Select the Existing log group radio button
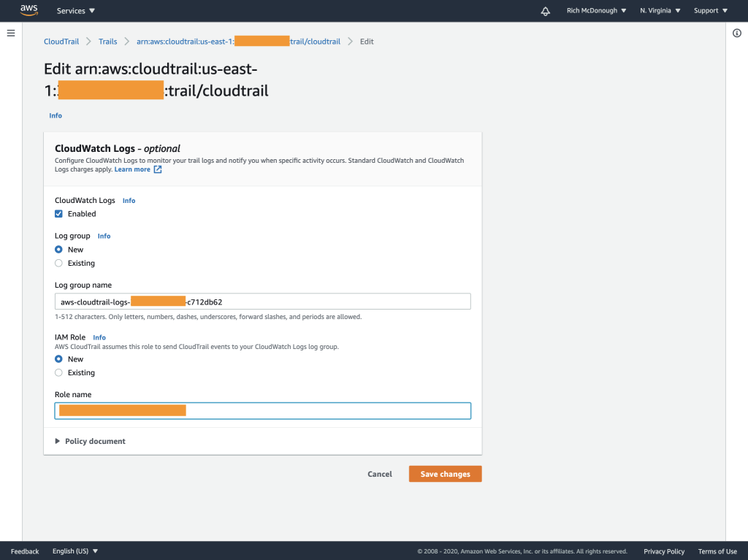Screen dimensions: 748x560 point(58,263)
